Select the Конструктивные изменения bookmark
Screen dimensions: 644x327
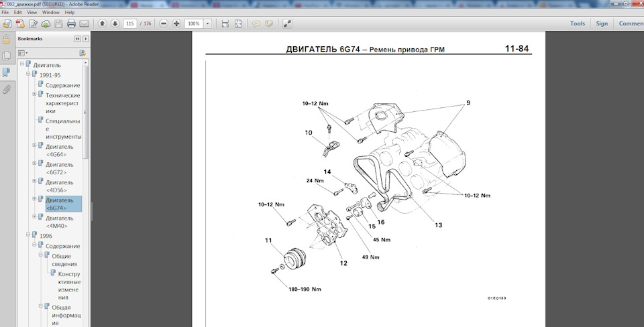point(69,285)
